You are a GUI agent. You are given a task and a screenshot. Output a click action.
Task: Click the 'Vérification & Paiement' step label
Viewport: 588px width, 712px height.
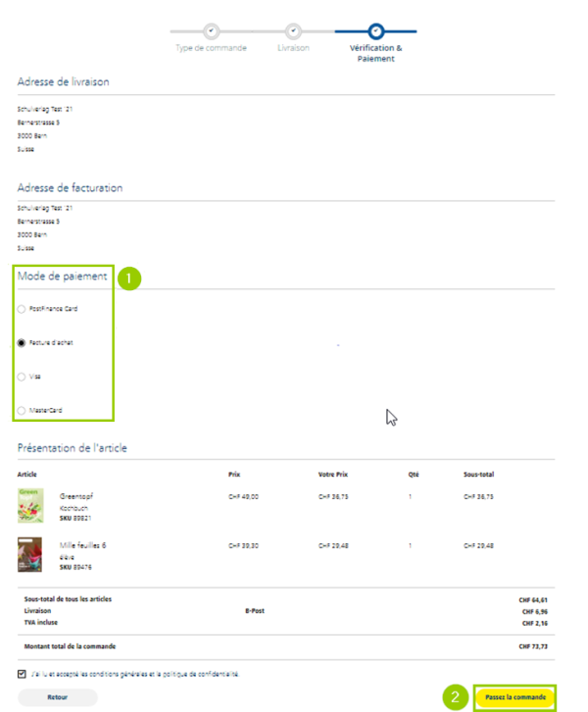(376, 53)
